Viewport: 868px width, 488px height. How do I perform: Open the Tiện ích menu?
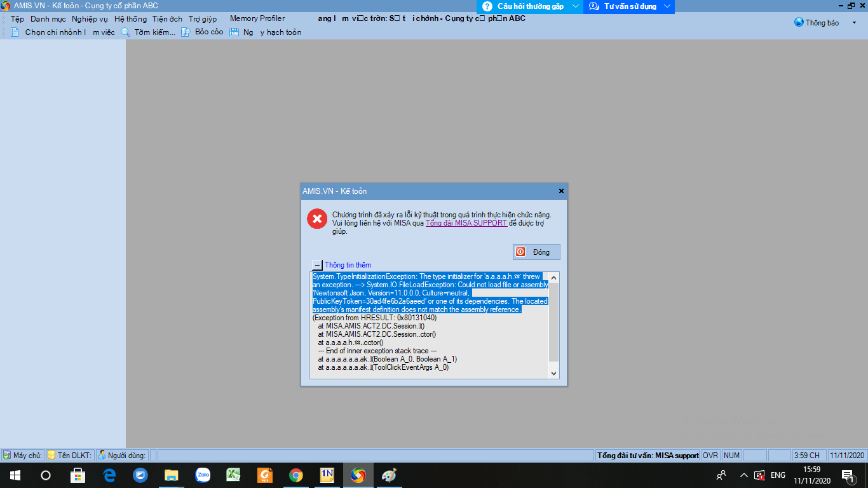[167, 19]
